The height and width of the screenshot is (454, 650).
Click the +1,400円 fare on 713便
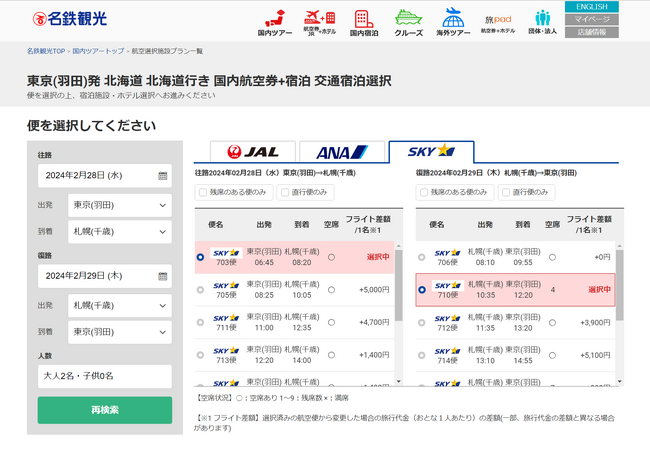click(374, 355)
